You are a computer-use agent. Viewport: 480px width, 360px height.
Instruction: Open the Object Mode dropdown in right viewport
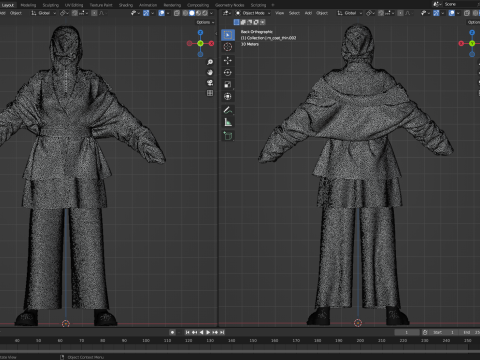[253, 13]
